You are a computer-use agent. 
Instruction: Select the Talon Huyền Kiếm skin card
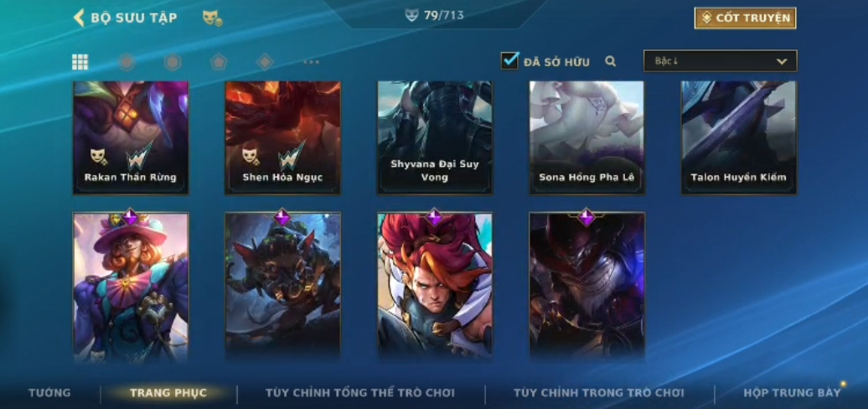[739, 137]
